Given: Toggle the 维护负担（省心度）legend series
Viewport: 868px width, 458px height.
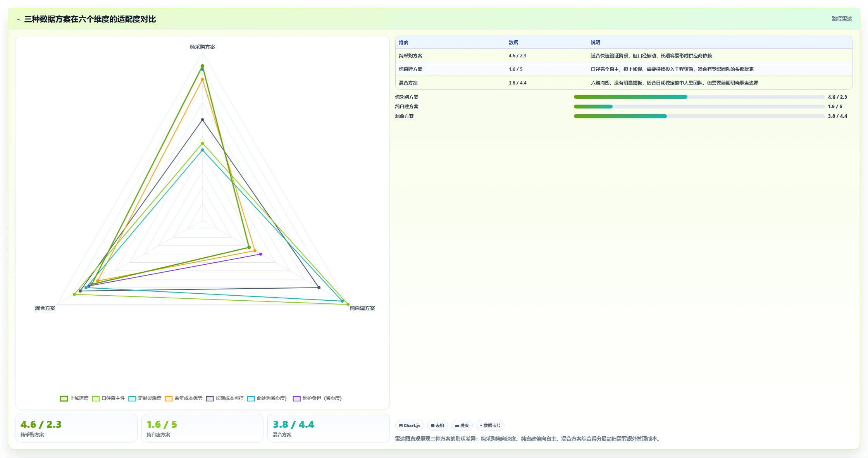Looking at the screenshot, I should tap(317, 398).
